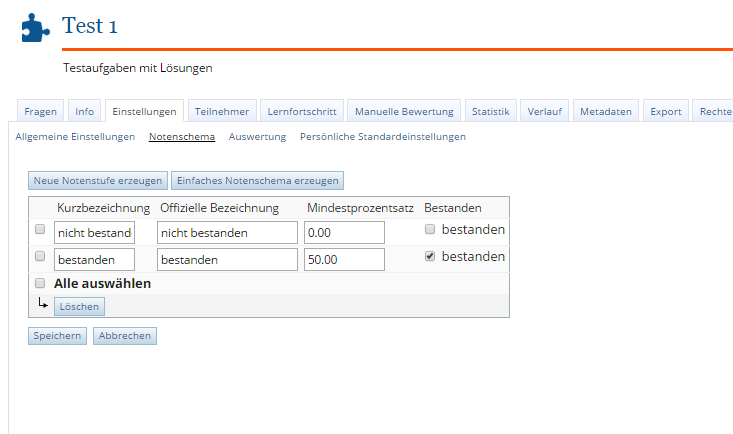Go to the Manuelle Bewertung tab
Screen dimensions: 733x434
(x=404, y=112)
